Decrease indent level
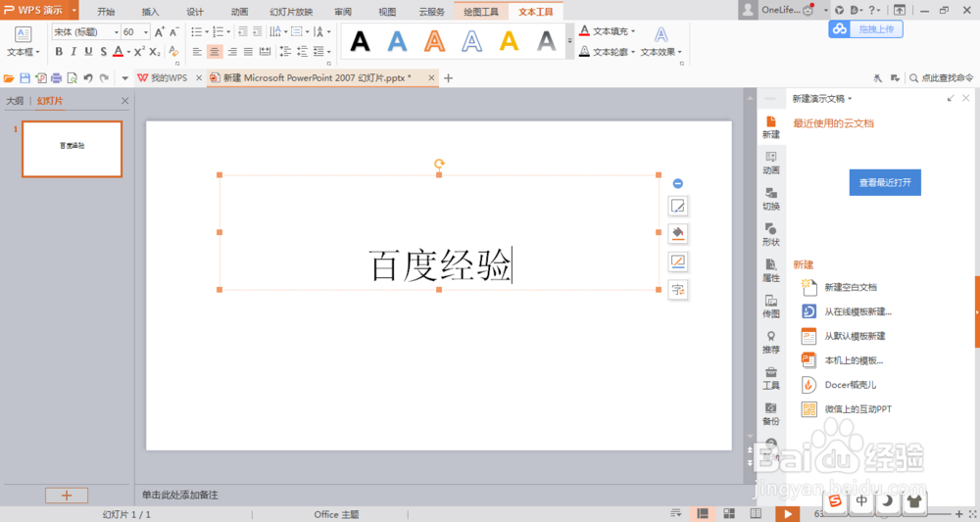Screen dimensions: 980x522 tap(243, 32)
